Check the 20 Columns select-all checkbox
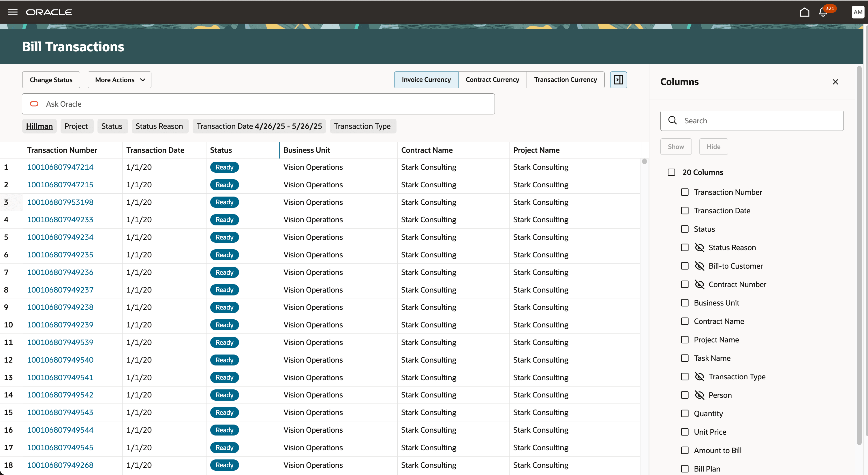 (671, 172)
